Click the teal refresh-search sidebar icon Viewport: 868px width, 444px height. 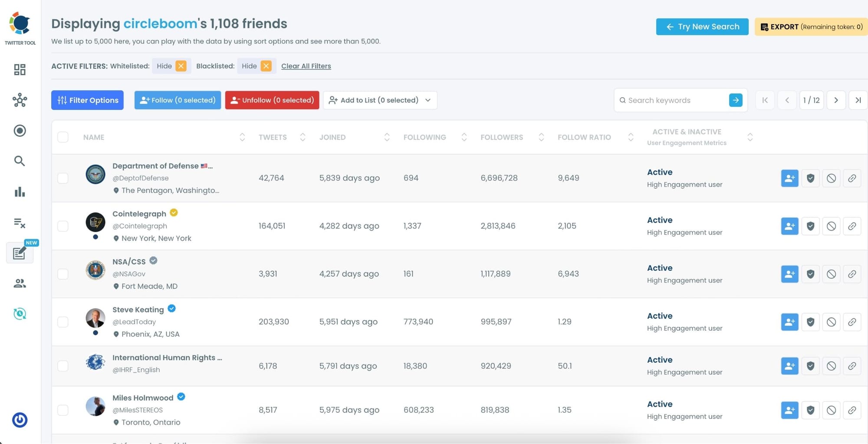tap(20, 314)
